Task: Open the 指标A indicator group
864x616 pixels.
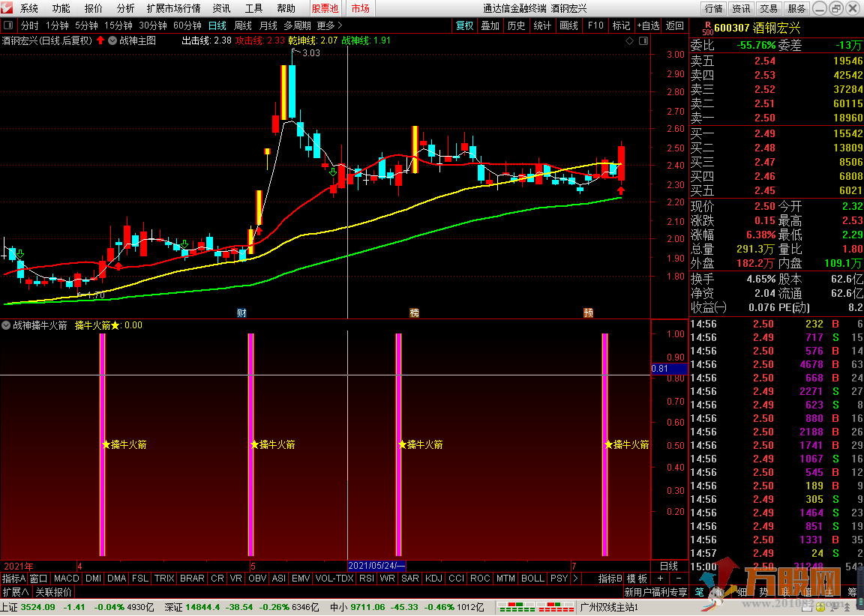Action: [13, 579]
